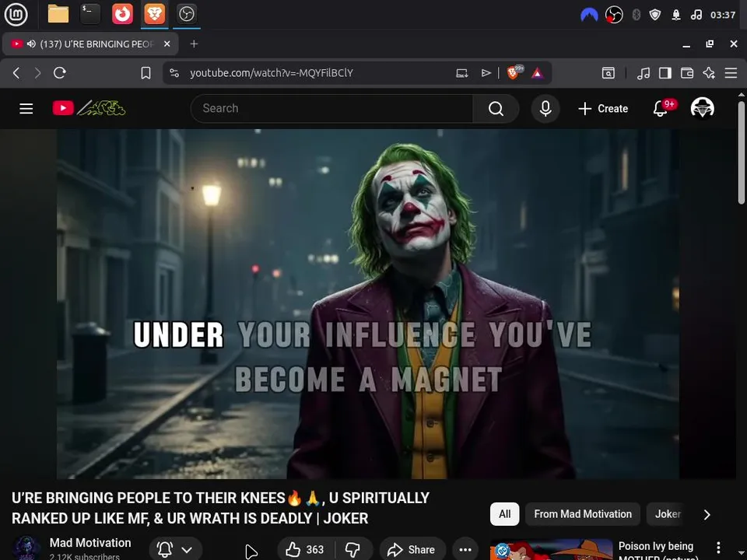
Task: Show next filter chips with the arrow
Action: click(707, 515)
